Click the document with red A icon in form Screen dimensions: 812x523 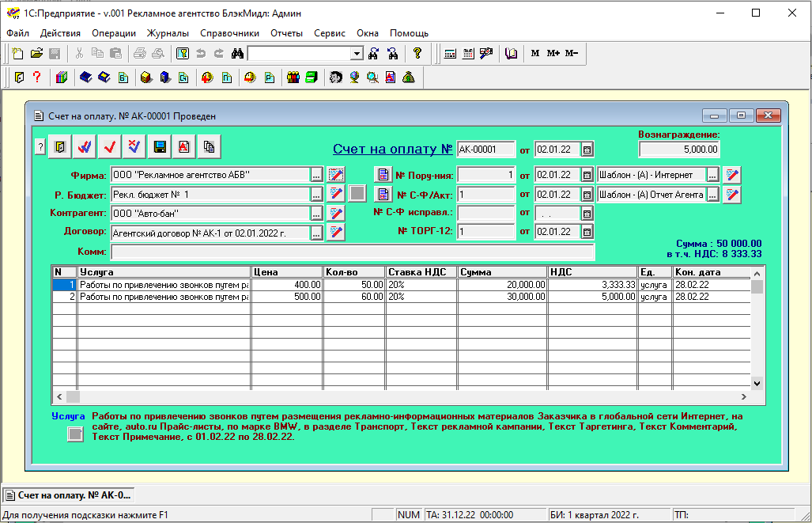184,147
